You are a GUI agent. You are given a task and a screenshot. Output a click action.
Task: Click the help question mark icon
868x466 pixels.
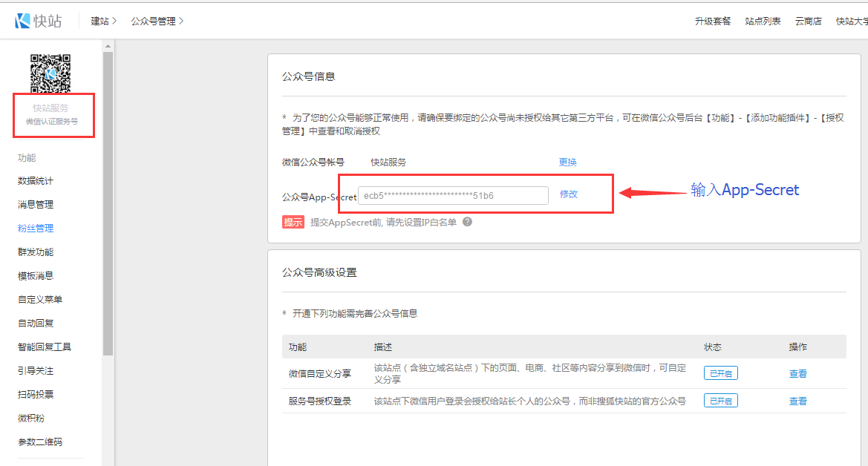[467, 221]
